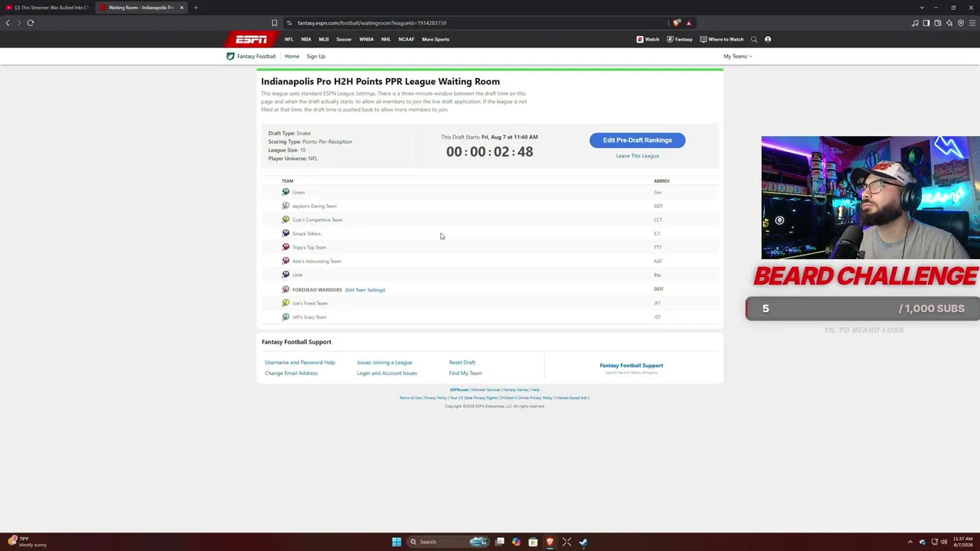Image resolution: width=980 pixels, height=551 pixels.
Task: Bookmark this page using the bookmark icon
Action: (x=274, y=23)
